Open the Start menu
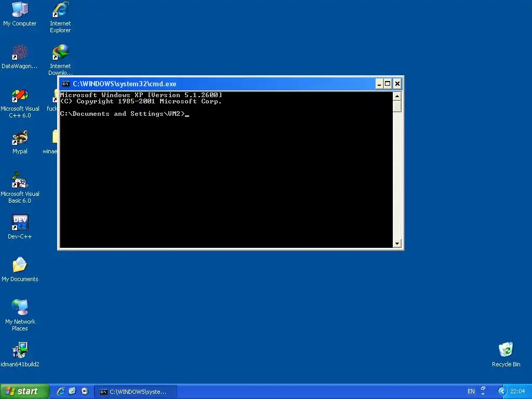Image resolution: width=532 pixels, height=399 pixels. (x=24, y=392)
